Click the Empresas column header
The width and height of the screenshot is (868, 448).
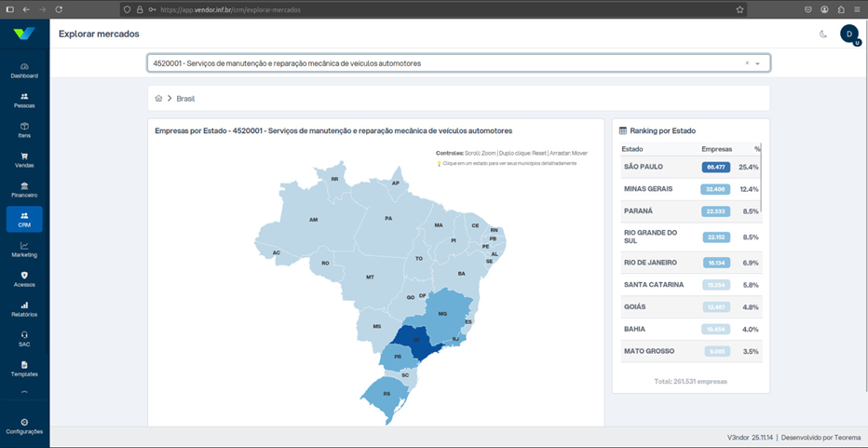coord(716,149)
